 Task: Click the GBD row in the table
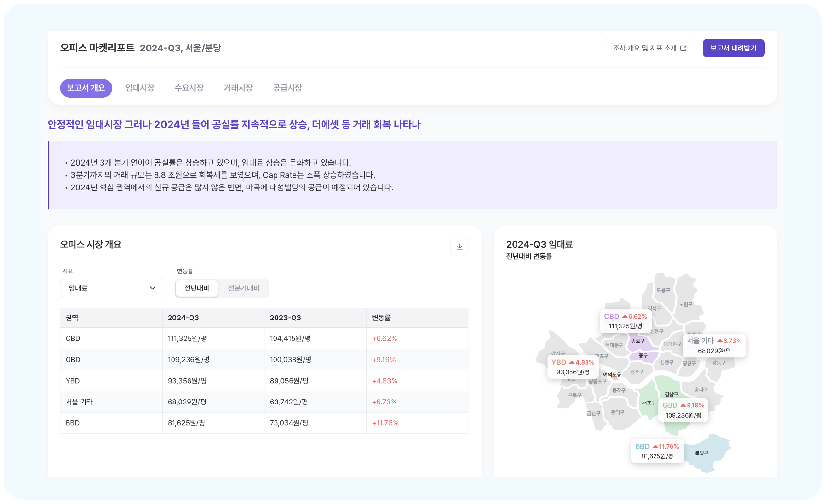pos(264,360)
